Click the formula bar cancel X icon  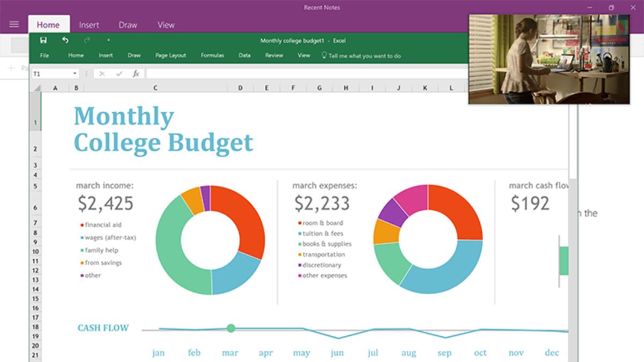click(102, 73)
